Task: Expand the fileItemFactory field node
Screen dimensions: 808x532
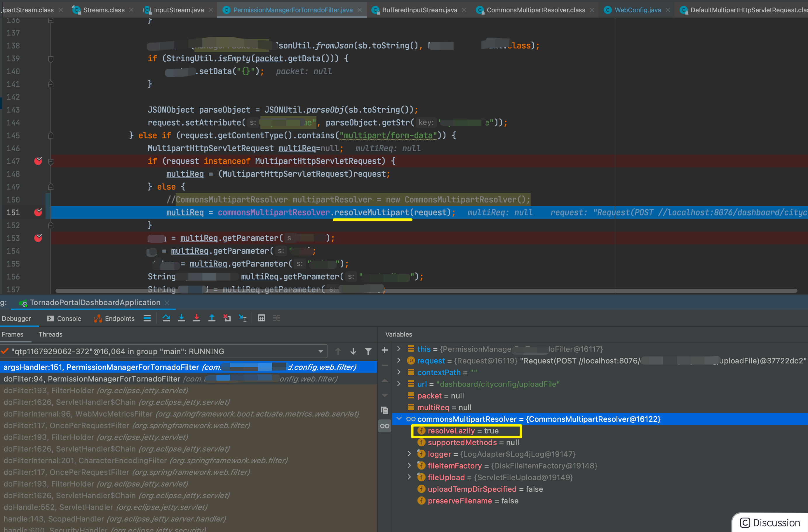Action: point(409,465)
